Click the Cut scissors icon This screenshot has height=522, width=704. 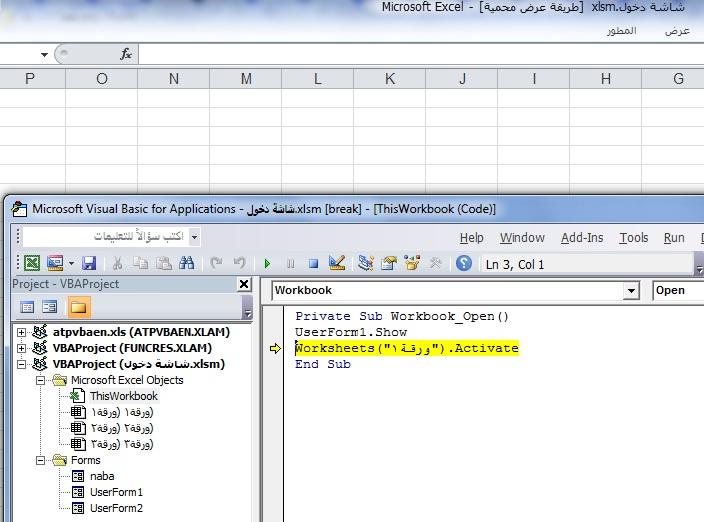[x=118, y=263]
